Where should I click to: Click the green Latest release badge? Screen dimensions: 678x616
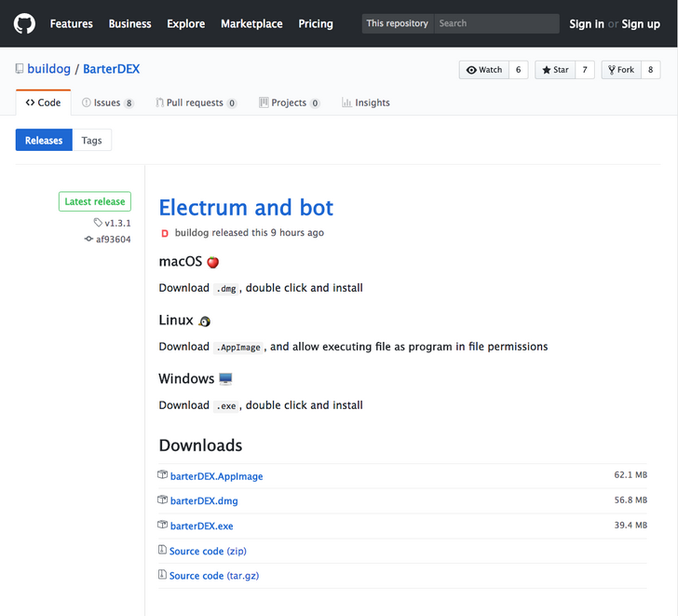coord(95,201)
